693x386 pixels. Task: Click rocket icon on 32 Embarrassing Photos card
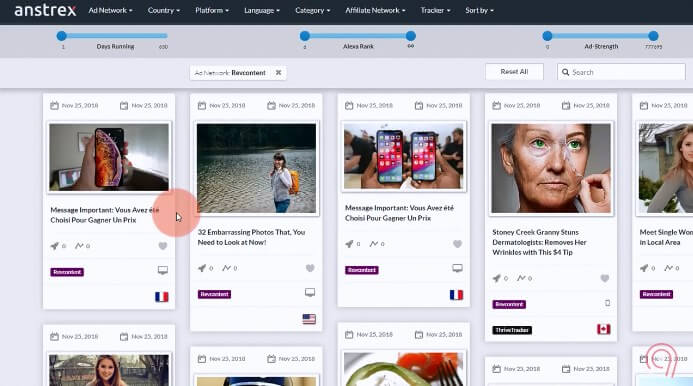pos(202,268)
